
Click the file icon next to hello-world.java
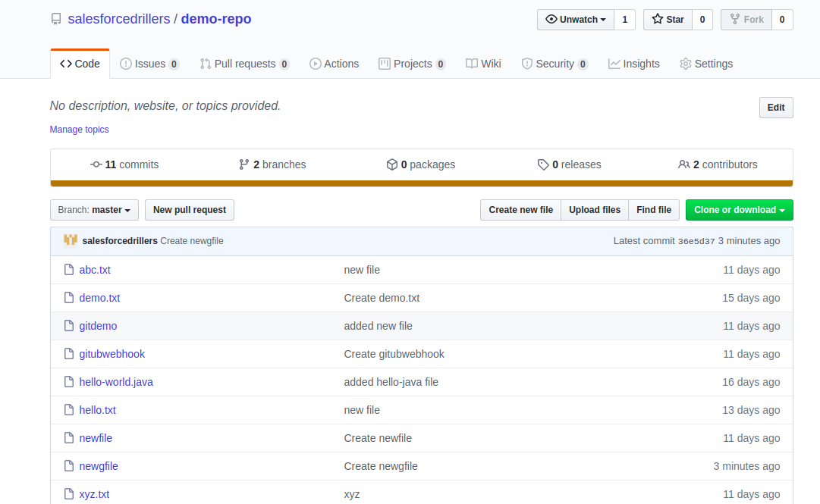point(69,382)
